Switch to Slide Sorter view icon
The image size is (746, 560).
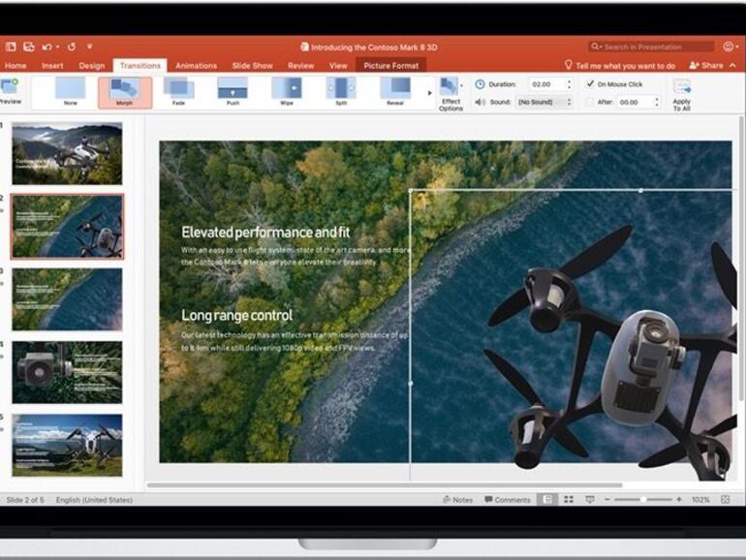tap(569, 499)
